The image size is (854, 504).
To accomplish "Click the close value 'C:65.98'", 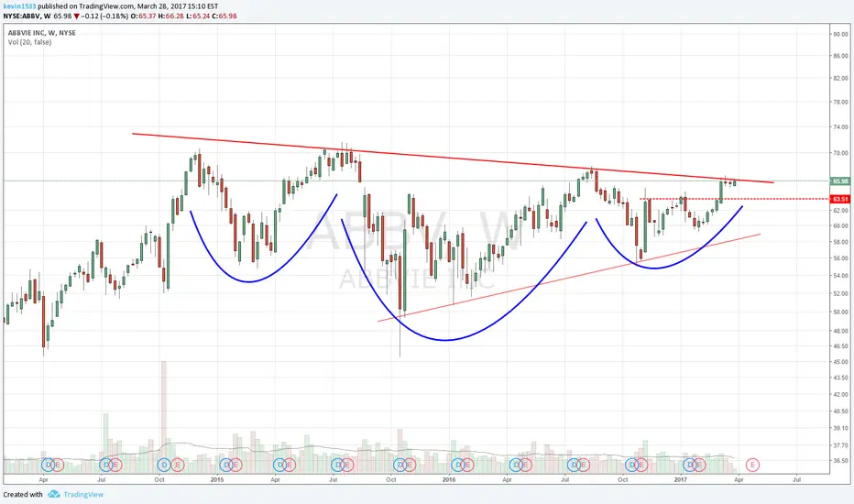I will [224, 16].
